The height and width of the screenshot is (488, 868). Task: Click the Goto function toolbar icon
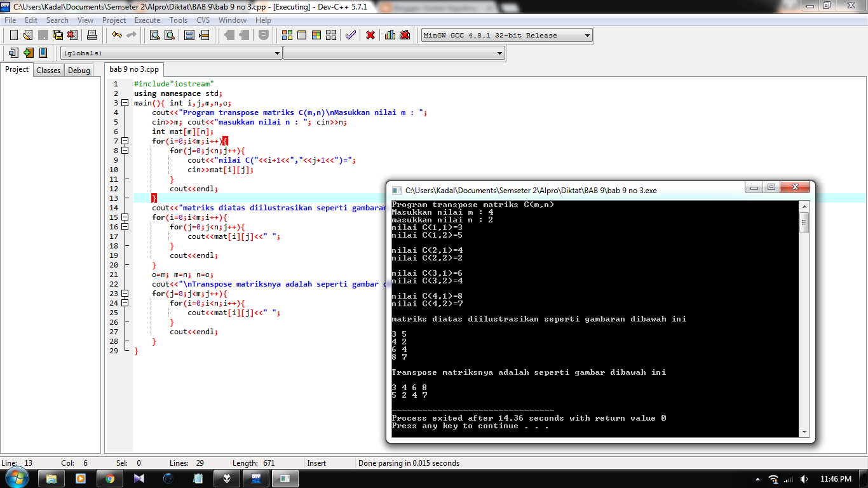click(189, 35)
